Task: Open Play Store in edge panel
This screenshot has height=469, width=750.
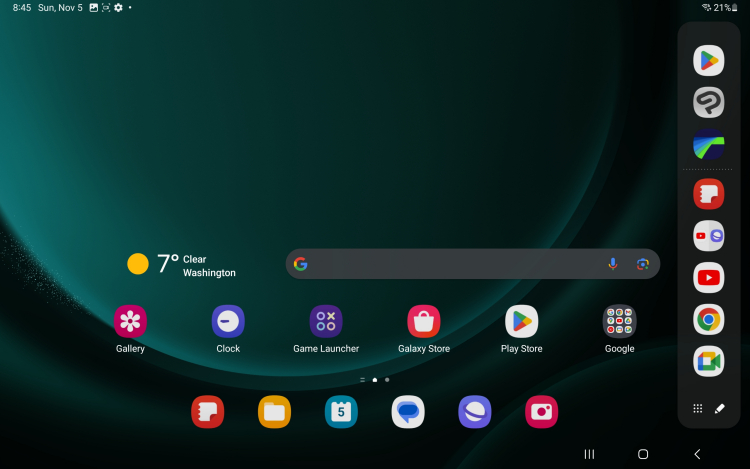Action: [x=708, y=61]
